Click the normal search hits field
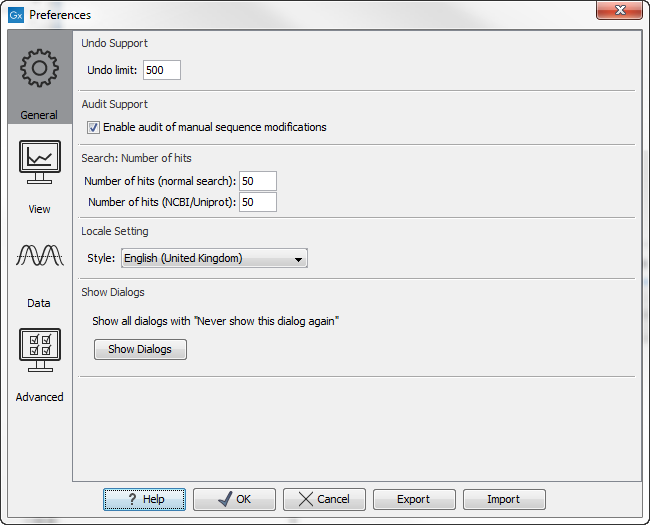650x525 pixels. pos(258,181)
